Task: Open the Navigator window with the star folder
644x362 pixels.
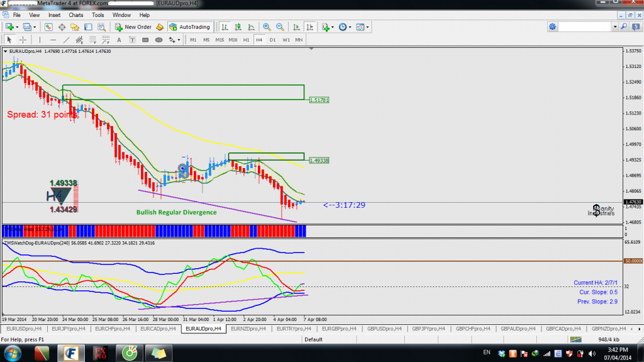Action: (75, 26)
